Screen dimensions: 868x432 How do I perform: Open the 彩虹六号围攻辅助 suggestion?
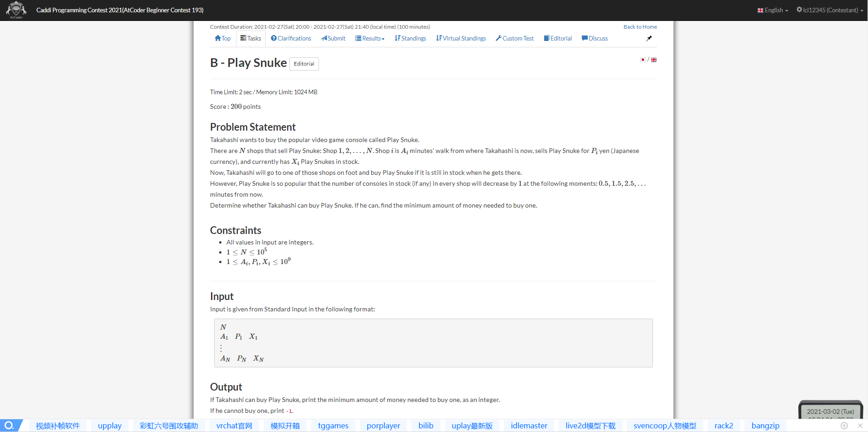coord(169,426)
